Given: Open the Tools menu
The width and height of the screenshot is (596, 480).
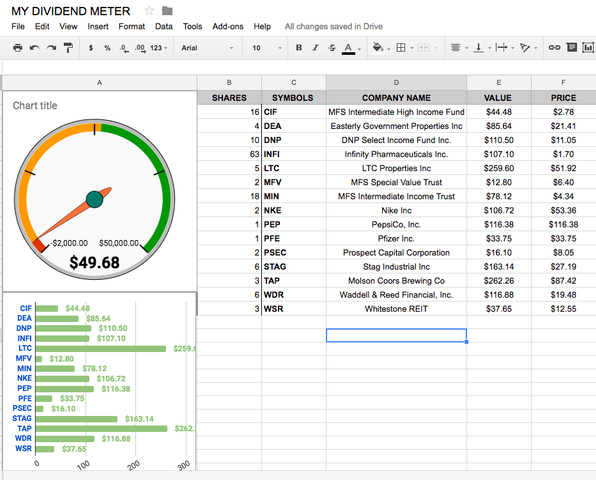Looking at the screenshot, I should point(192,27).
